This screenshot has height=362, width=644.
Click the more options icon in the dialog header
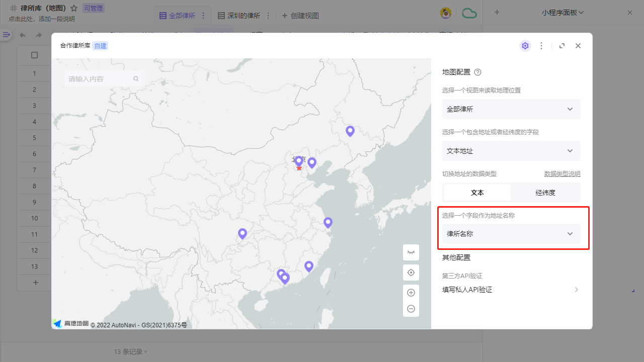(x=541, y=46)
